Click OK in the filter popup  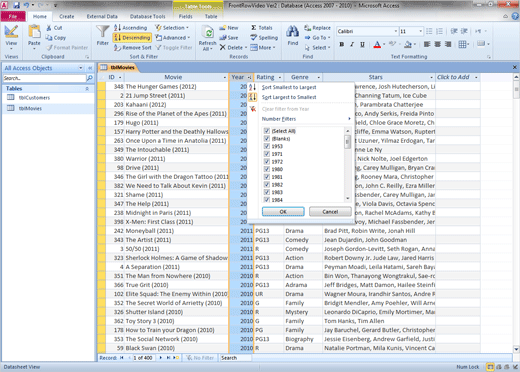(283, 212)
